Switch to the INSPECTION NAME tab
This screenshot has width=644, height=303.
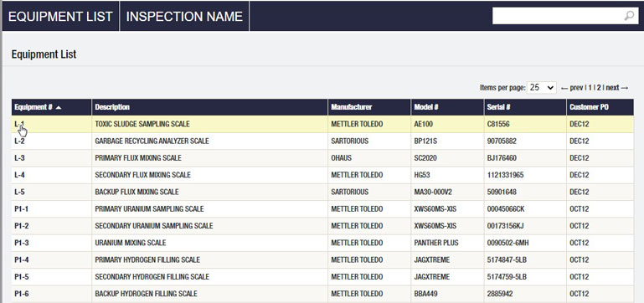184,16
